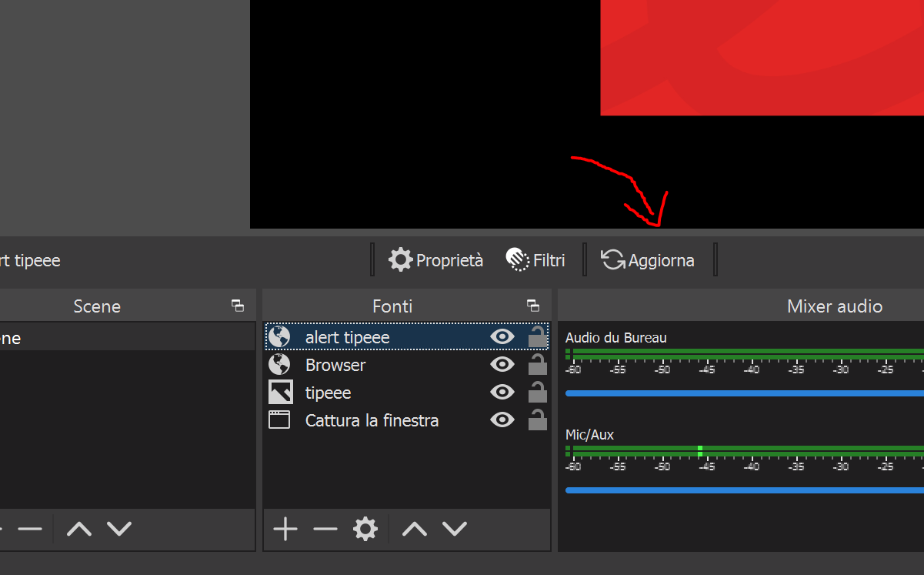924x575 pixels.
Task: Hide the tipeee image source
Action: point(502,393)
